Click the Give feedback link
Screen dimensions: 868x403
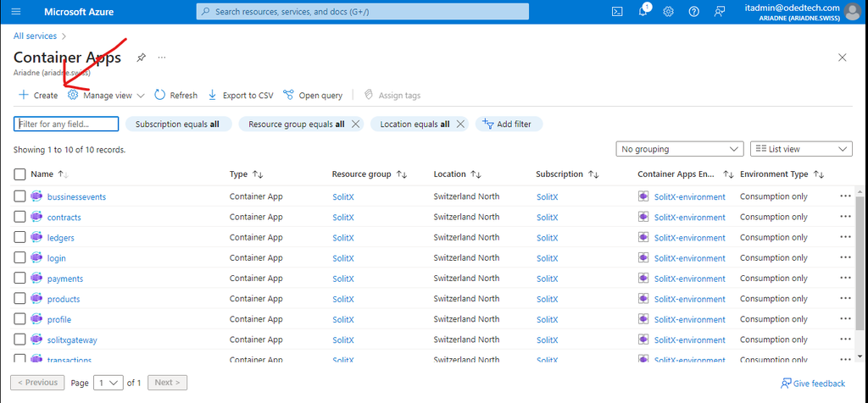pos(813,383)
